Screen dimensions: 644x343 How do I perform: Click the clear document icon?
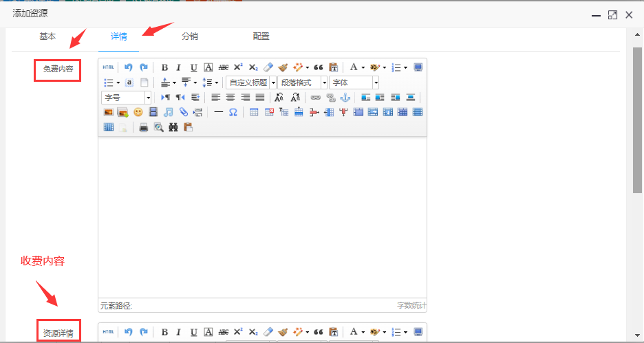(144, 82)
